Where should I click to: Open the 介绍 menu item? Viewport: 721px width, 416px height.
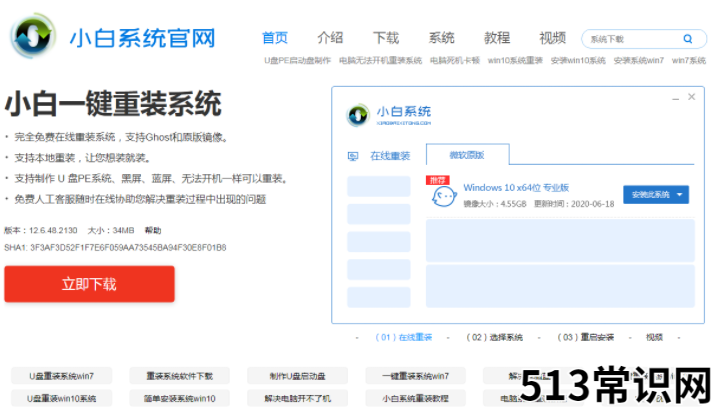[330, 38]
